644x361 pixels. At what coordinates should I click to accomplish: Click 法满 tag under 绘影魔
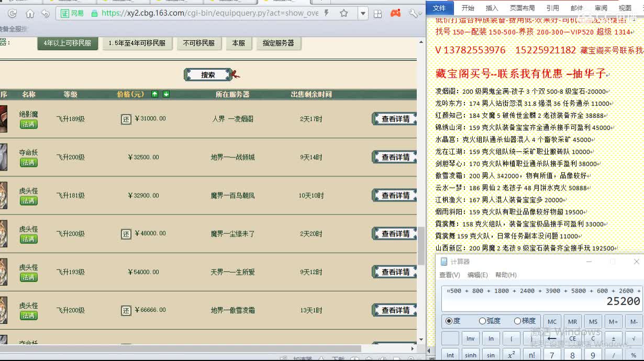click(29, 124)
